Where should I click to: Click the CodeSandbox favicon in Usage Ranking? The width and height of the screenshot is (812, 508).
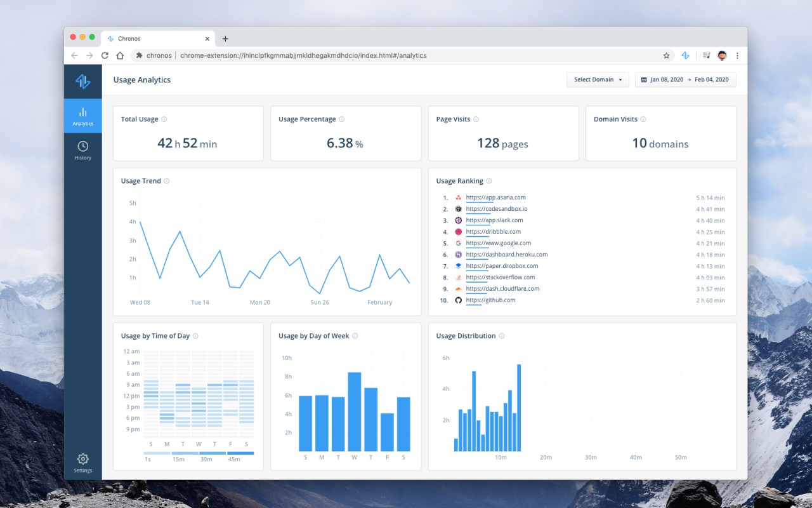pyautogui.click(x=459, y=209)
